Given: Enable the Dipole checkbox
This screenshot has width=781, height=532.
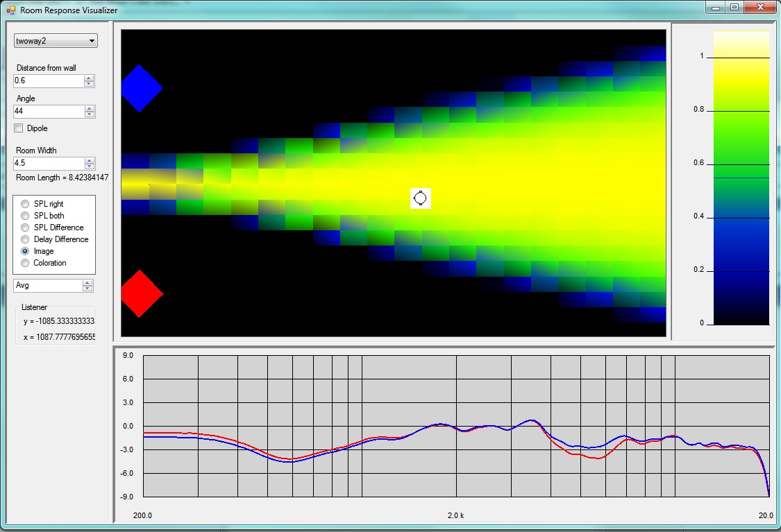Looking at the screenshot, I should point(19,128).
